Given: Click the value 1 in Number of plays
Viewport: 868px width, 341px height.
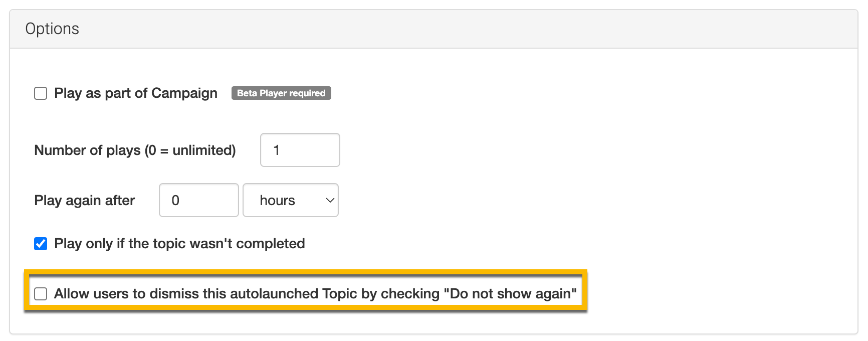Looking at the screenshot, I should coord(276,150).
